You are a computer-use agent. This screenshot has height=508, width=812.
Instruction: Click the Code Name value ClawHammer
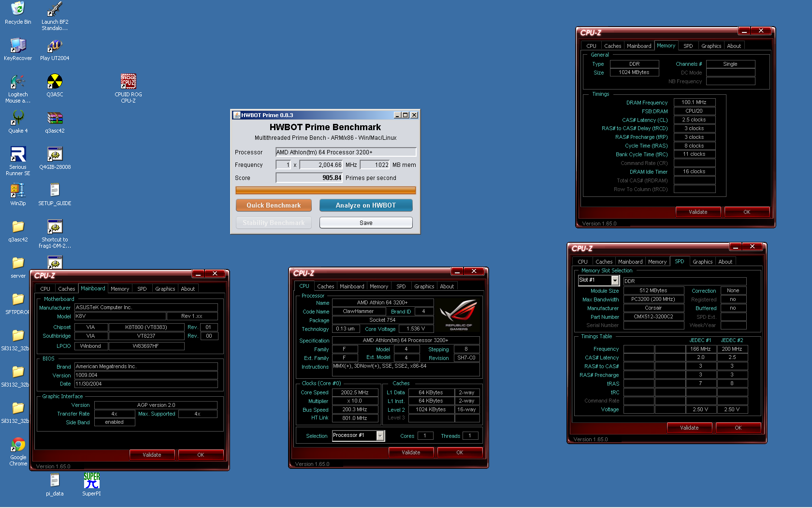pos(358,312)
